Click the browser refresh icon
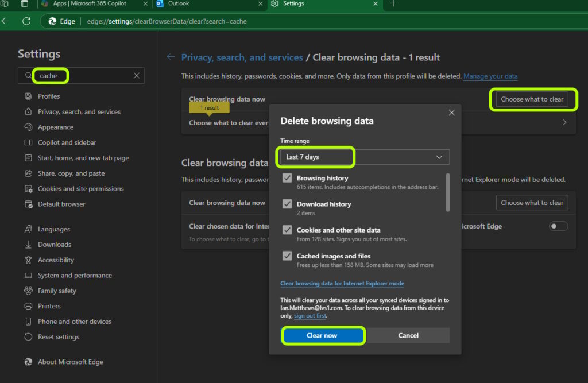 pyautogui.click(x=26, y=21)
